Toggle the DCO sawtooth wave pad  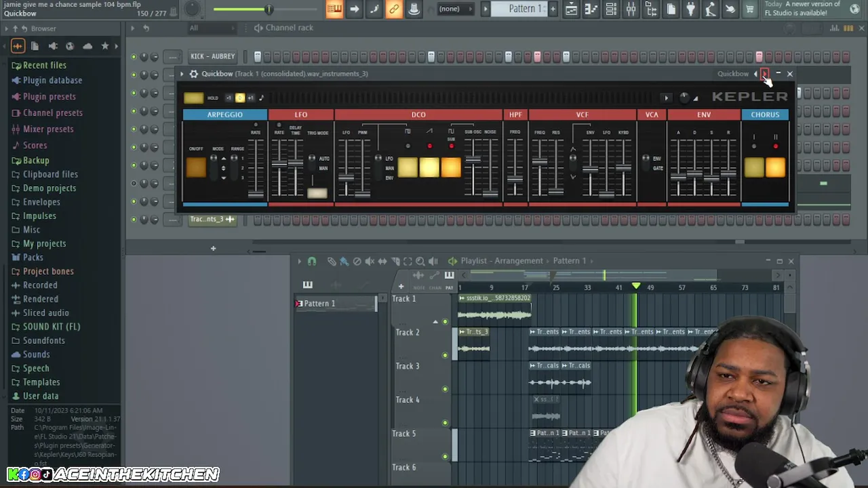click(429, 167)
